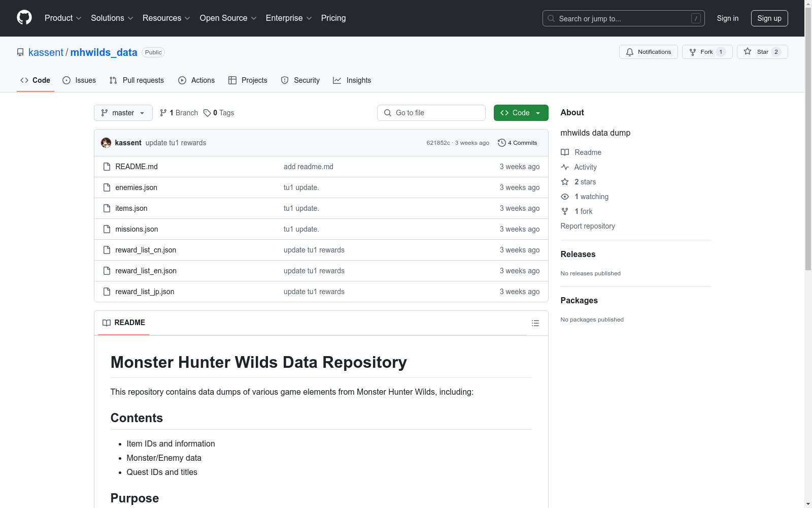View the 2 stars link
This screenshot has width=812, height=508.
click(579, 182)
